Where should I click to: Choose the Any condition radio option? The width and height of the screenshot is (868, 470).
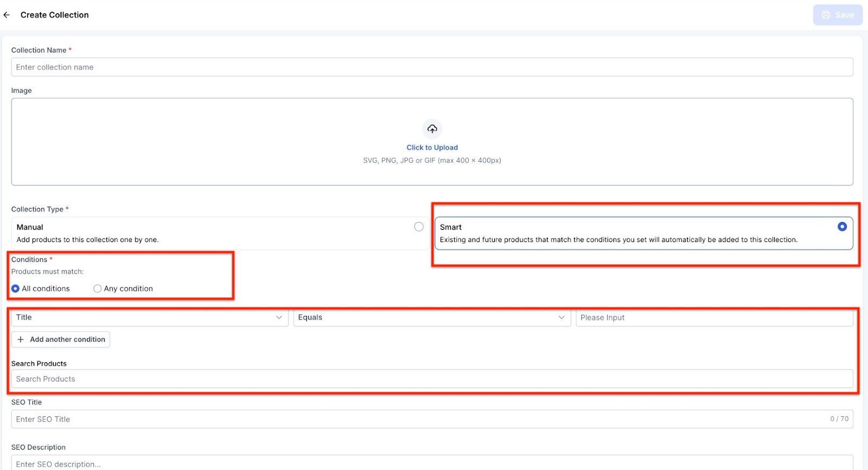tap(98, 289)
